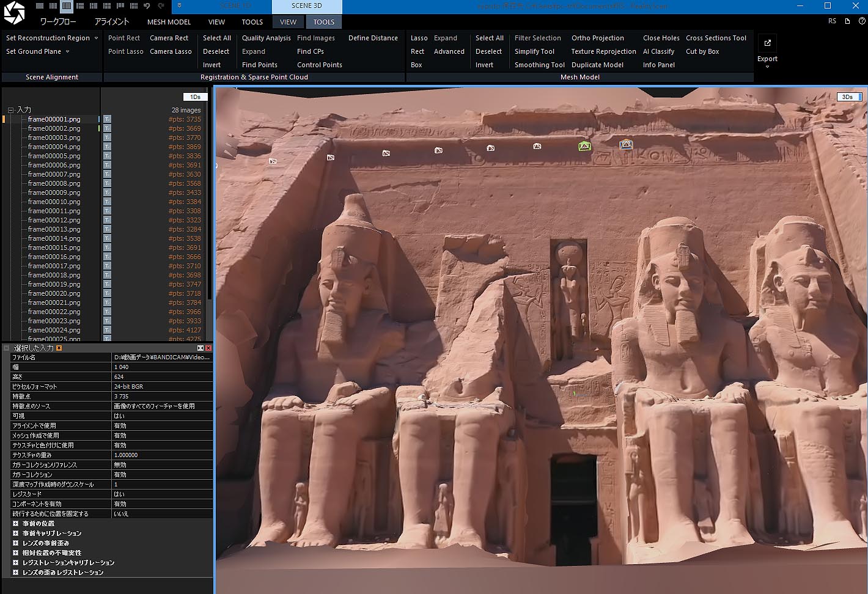The height and width of the screenshot is (594, 868).
Task: Click the Simplify Tool button
Action: (534, 51)
